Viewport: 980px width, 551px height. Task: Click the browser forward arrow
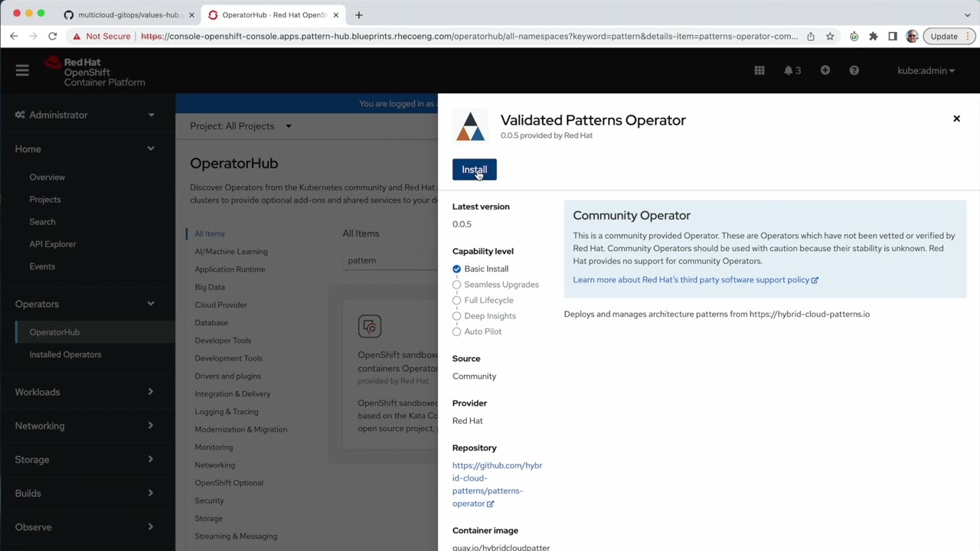click(33, 36)
